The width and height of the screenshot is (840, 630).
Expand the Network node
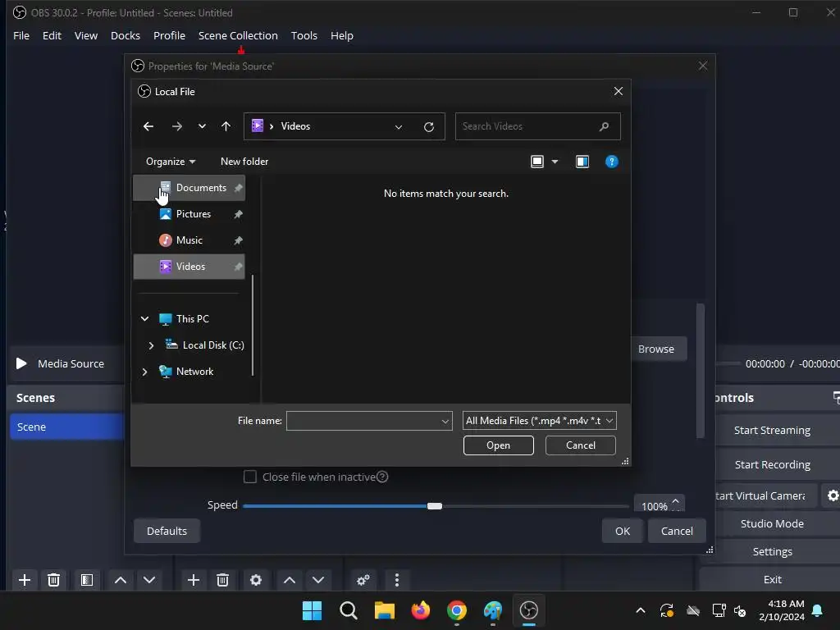144,372
